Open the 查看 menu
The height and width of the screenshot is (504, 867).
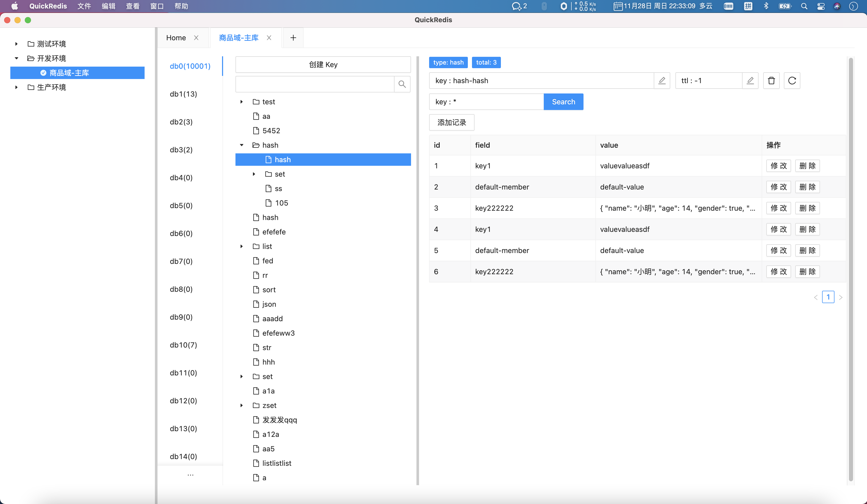(x=132, y=6)
